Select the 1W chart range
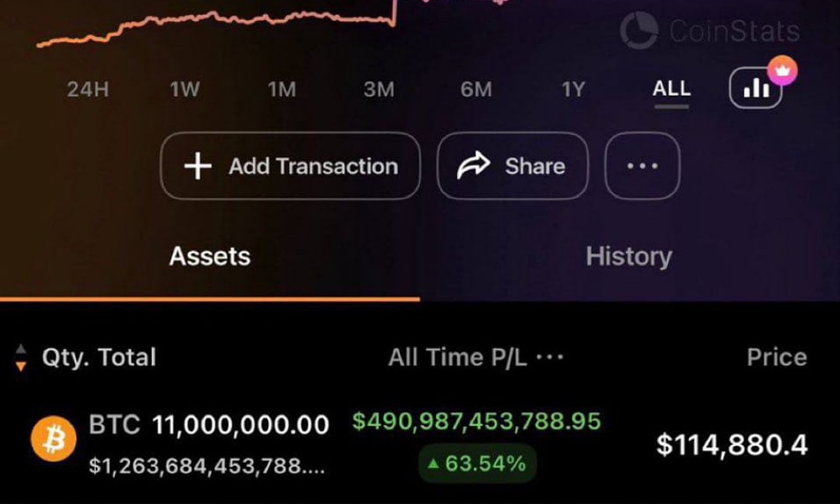Screen dimensions: 840x504 (185, 89)
